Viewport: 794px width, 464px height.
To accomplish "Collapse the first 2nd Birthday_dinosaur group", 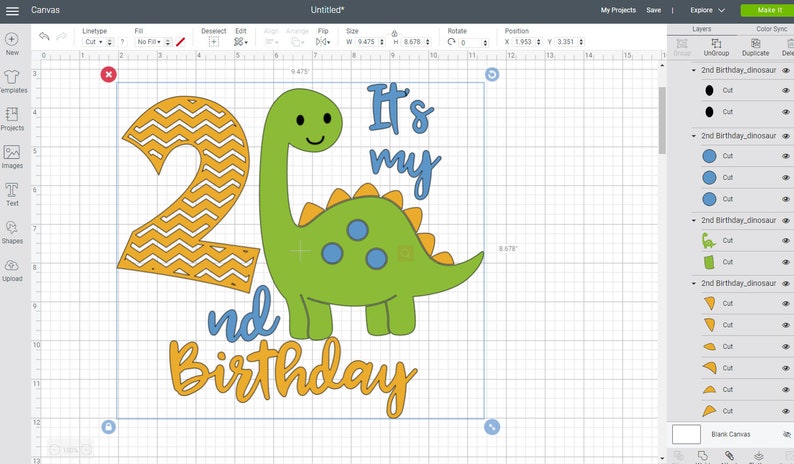I will [694, 70].
